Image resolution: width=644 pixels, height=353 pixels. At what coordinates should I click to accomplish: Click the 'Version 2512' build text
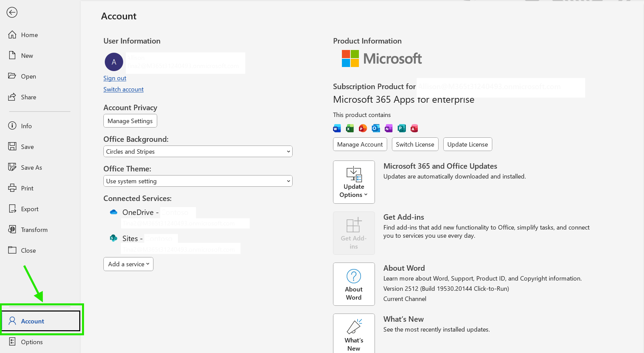point(446,289)
